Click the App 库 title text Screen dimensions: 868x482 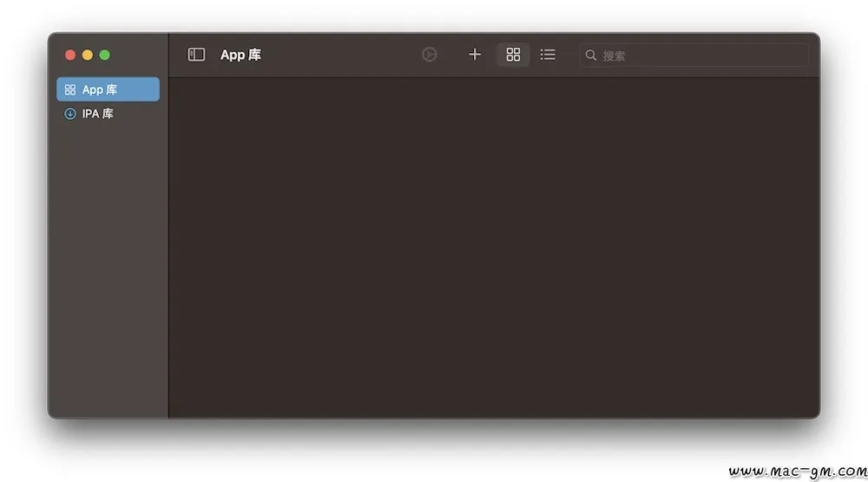click(240, 55)
